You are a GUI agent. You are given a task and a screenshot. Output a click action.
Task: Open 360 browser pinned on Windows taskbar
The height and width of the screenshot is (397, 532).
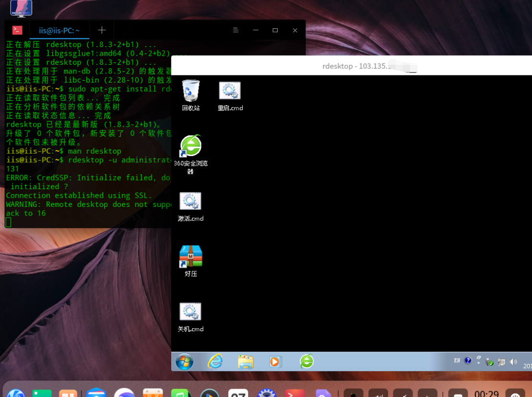307,361
